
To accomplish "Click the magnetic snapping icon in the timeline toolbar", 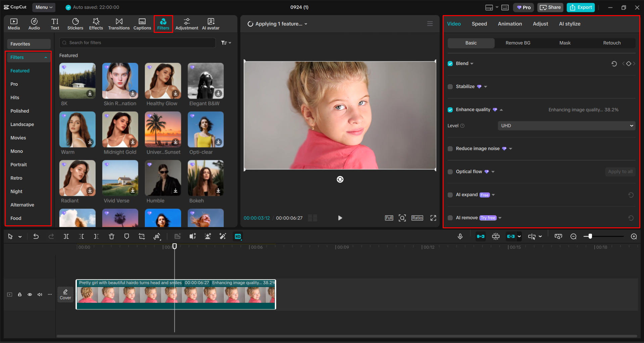I will point(481,236).
